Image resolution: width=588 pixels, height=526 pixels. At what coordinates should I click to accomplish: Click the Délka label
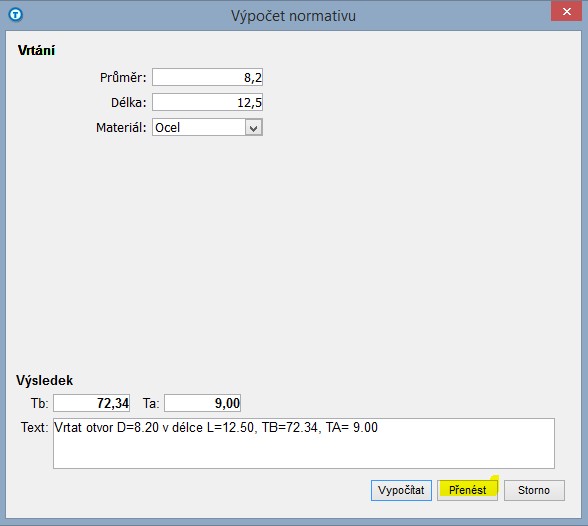pos(129,103)
